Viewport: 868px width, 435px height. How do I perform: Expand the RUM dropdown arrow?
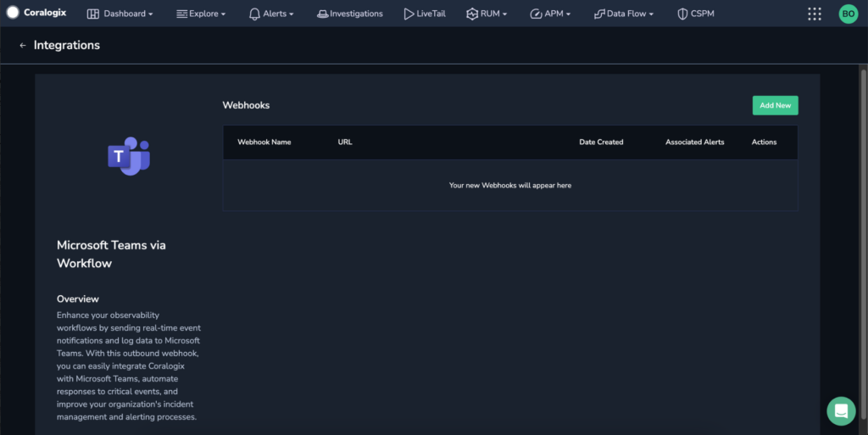click(504, 14)
